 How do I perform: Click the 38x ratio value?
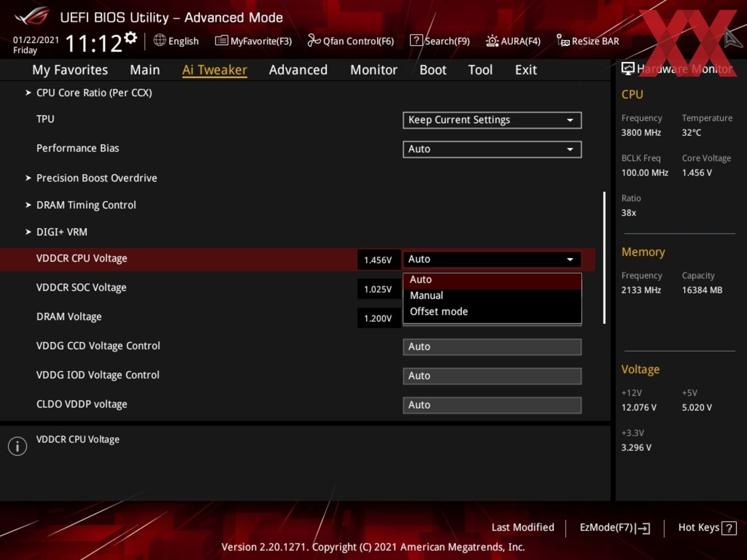pos(628,212)
